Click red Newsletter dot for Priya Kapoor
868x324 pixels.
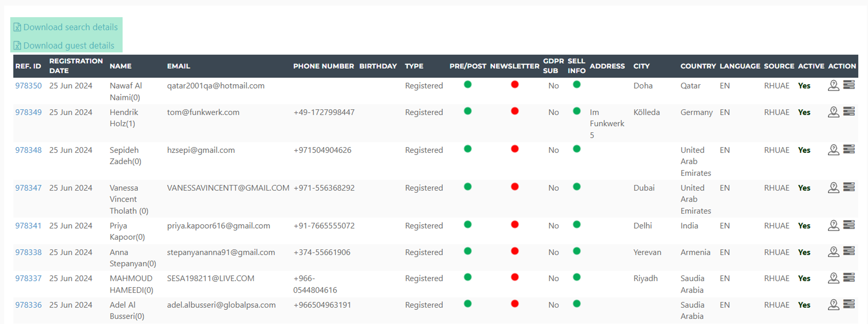click(515, 224)
